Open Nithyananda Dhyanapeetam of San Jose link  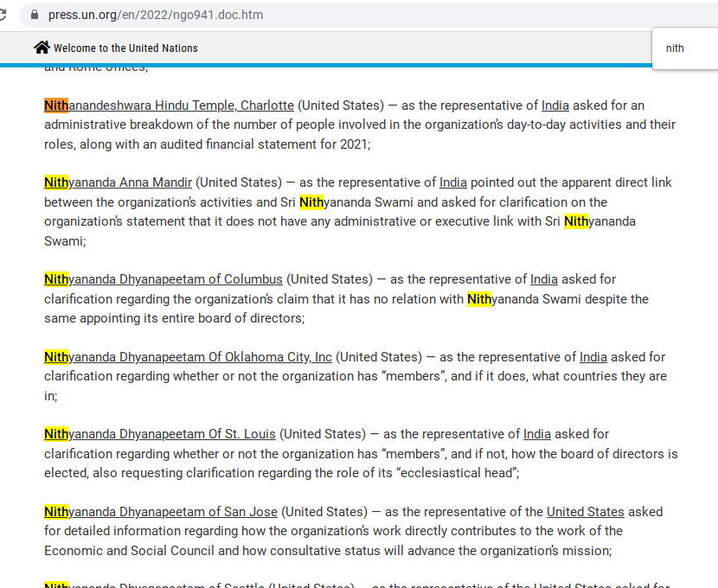161,512
